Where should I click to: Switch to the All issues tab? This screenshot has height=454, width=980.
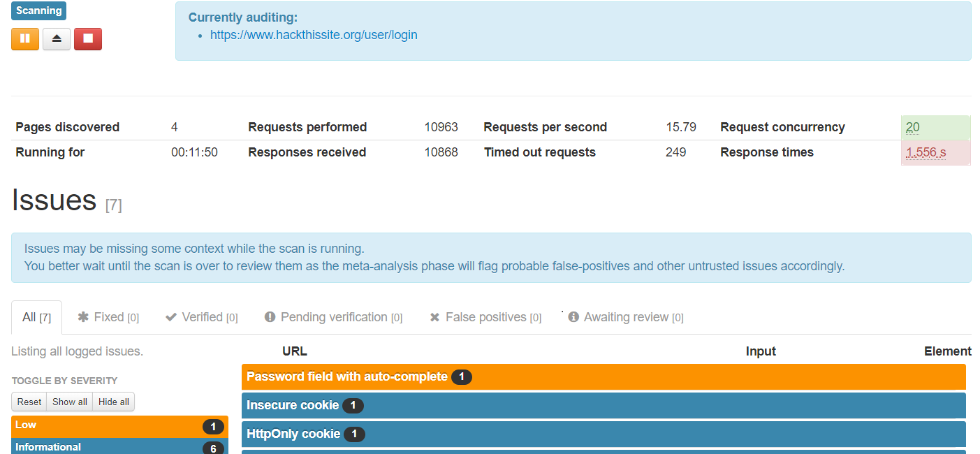click(x=36, y=317)
